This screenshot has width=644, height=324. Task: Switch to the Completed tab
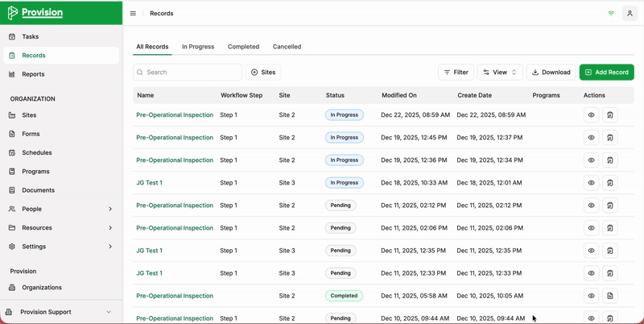243,47
